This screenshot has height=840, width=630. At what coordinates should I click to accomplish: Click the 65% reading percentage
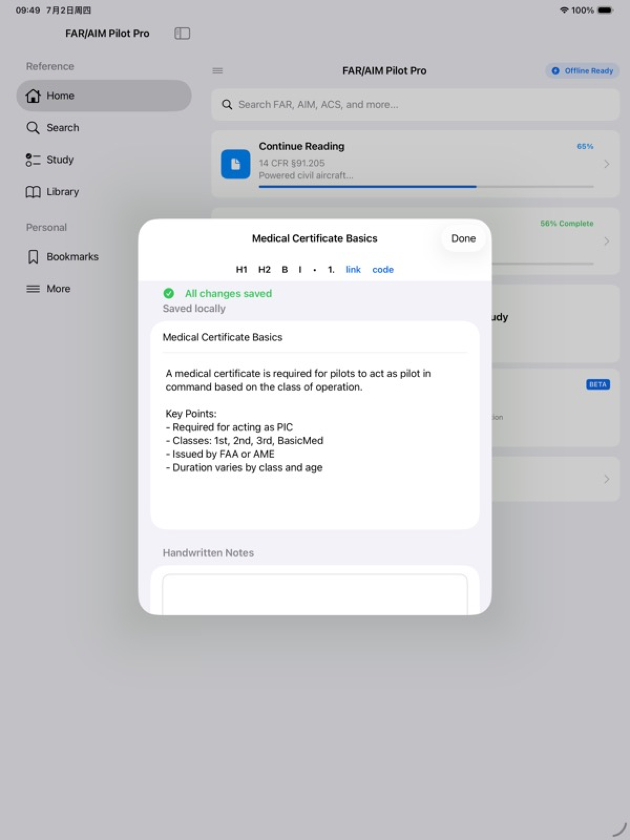(x=585, y=147)
